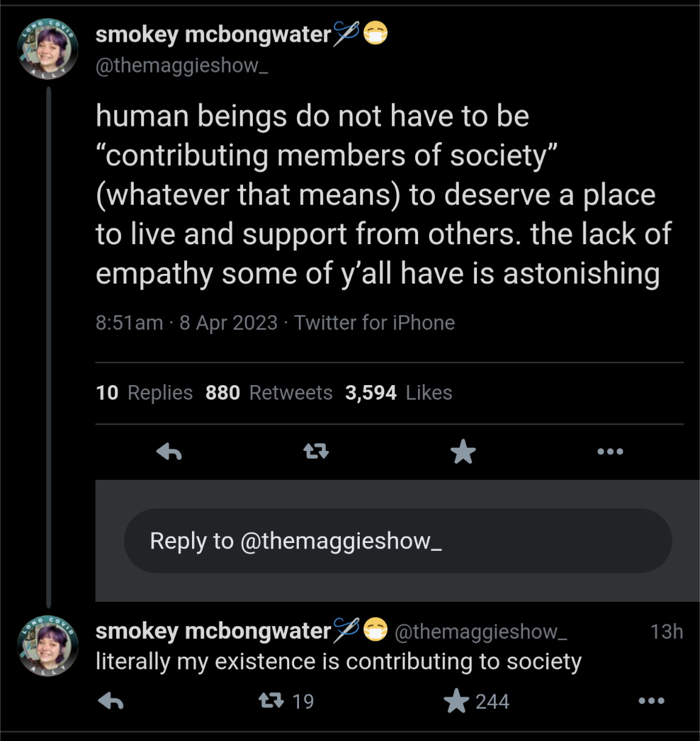Open the reply tweet's text about existence contributing
This screenshot has width=700, height=741.
tap(338, 661)
